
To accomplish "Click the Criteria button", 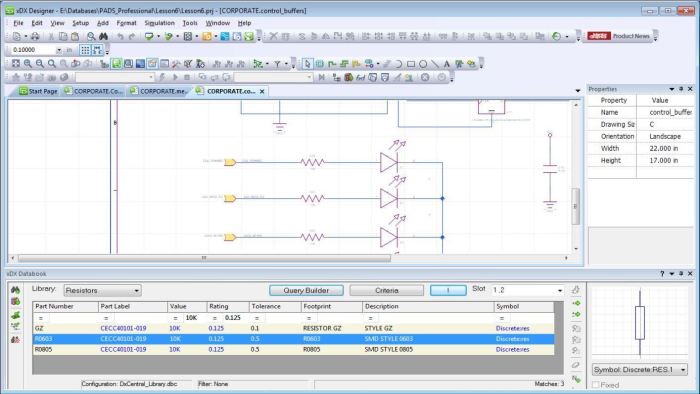I will click(x=387, y=290).
